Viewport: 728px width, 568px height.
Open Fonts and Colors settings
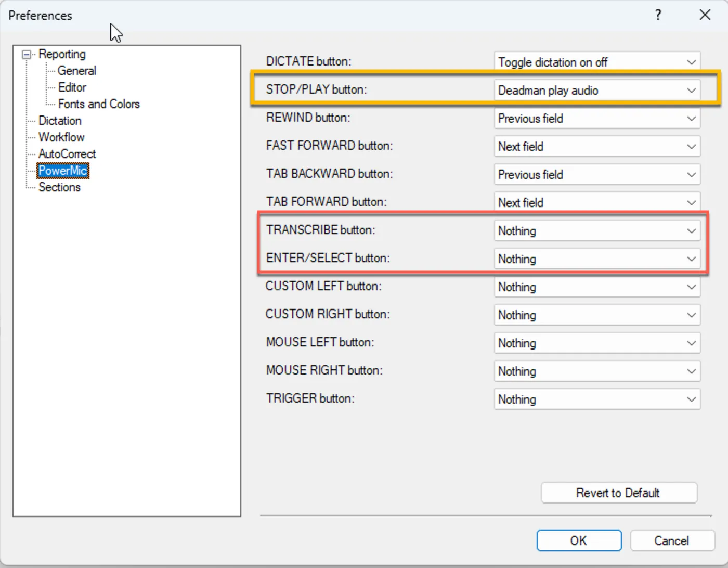[x=99, y=104]
